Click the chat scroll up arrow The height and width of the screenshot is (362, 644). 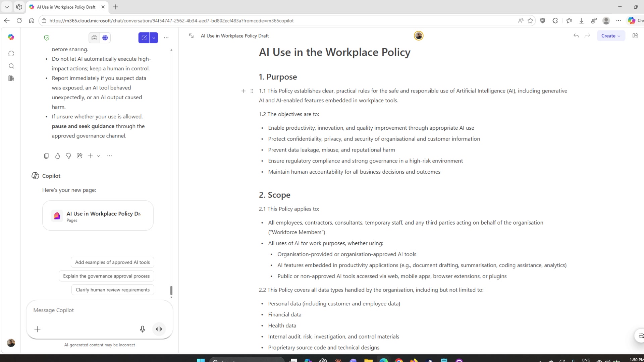point(171,50)
